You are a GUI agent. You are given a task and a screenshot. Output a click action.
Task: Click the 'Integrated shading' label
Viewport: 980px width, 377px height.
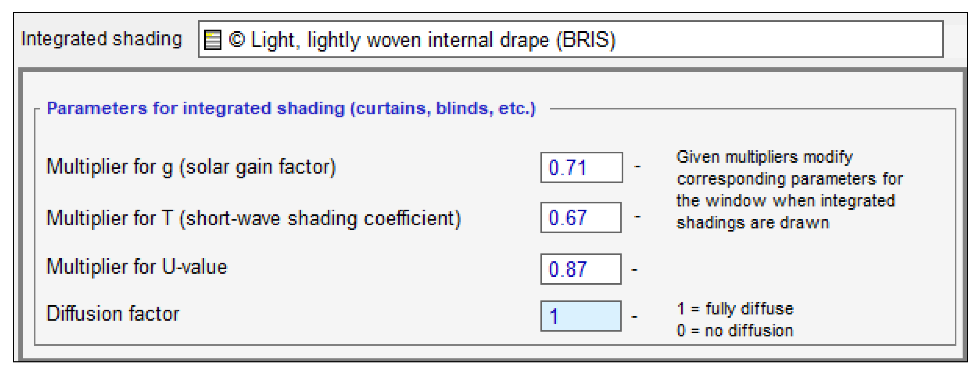pyautogui.click(x=102, y=39)
